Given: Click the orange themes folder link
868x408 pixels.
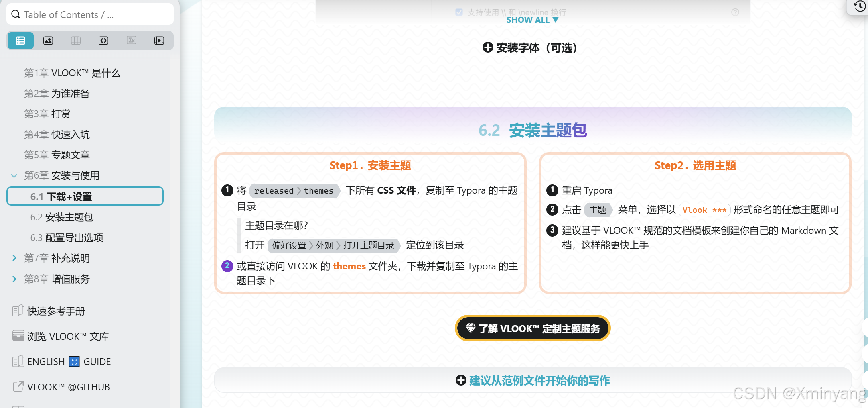Looking at the screenshot, I should coord(349,266).
